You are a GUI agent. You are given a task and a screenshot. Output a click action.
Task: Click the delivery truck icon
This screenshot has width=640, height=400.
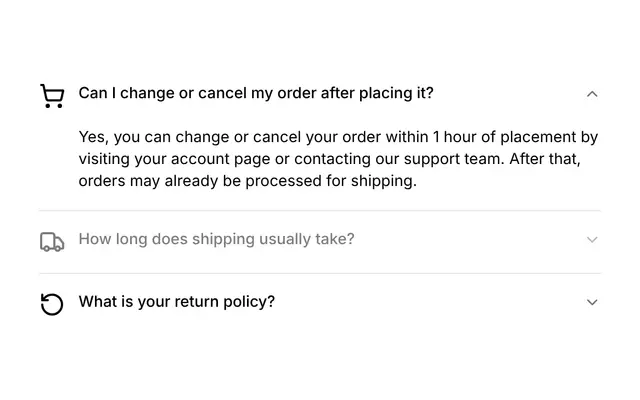[52, 242]
